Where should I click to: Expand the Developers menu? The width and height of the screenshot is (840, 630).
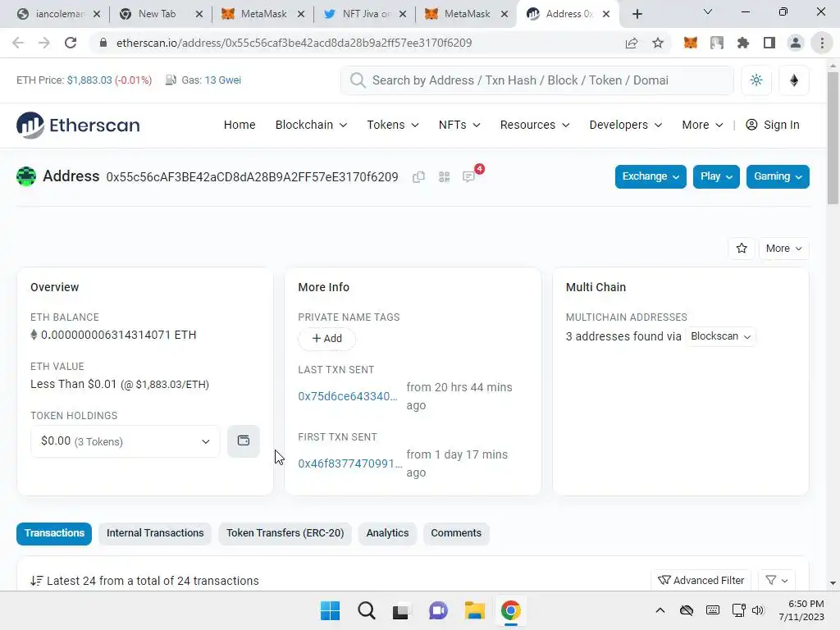pyautogui.click(x=626, y=125)
